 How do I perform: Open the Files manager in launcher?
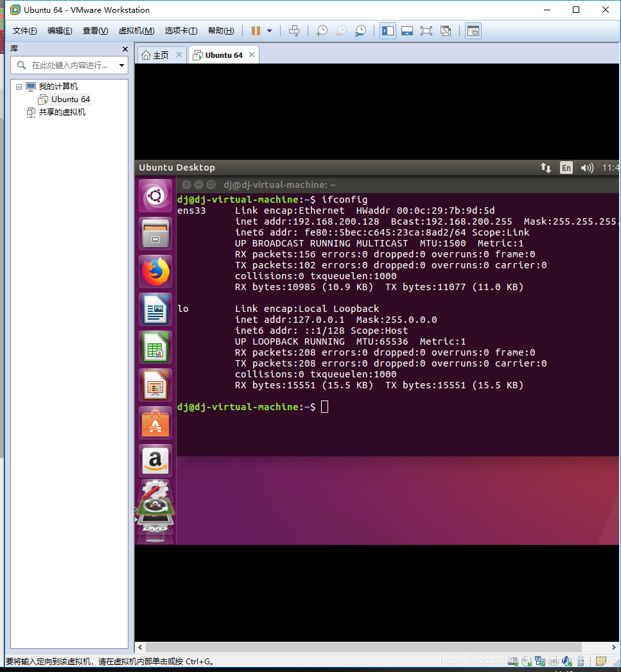click(155, 234)
